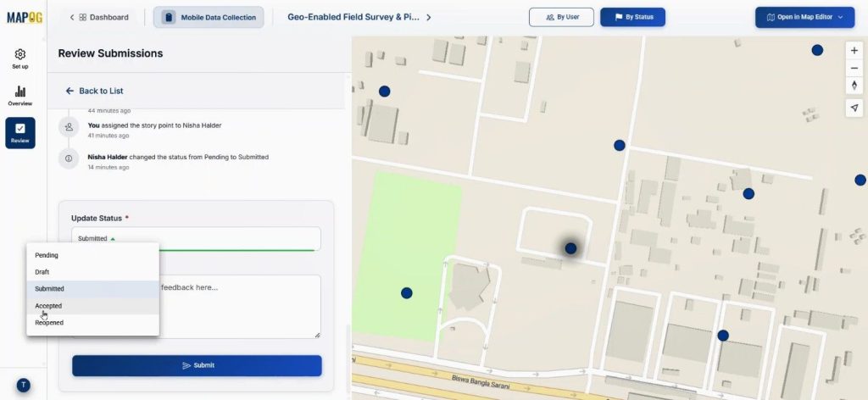Expand the project title chevron
The width and height of the screenshot is (868, 400).
point(428,17)
